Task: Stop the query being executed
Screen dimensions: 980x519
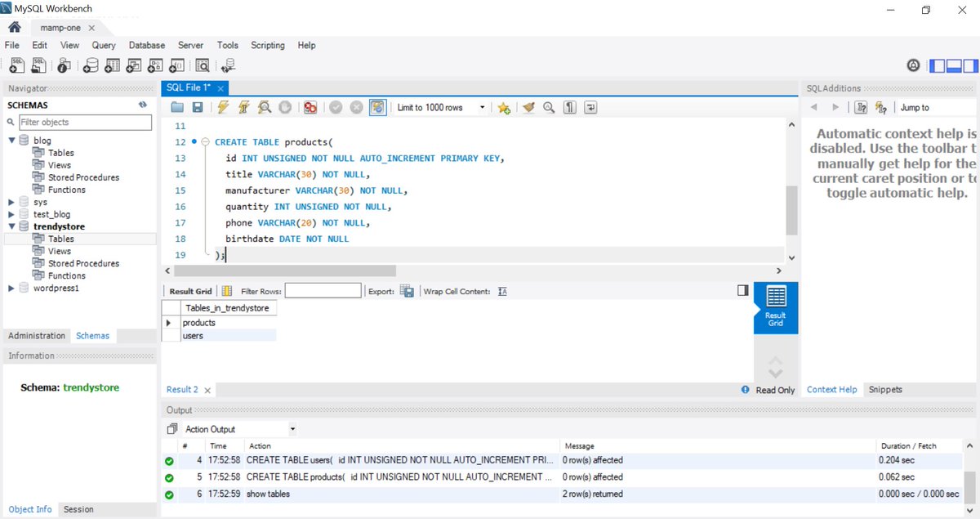Action: 285,107
